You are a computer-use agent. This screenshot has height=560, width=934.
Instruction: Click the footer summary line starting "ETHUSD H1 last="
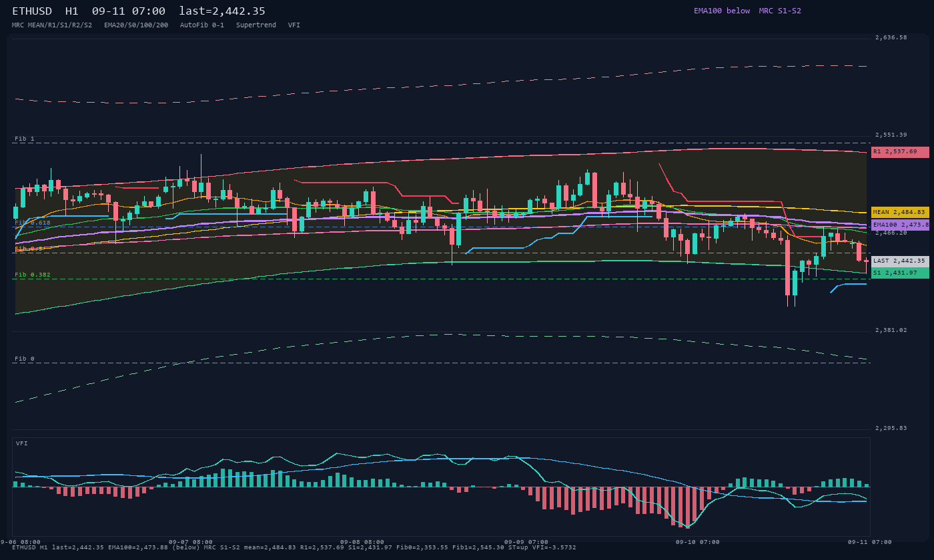pyautogui.click(x=294, y=547)
